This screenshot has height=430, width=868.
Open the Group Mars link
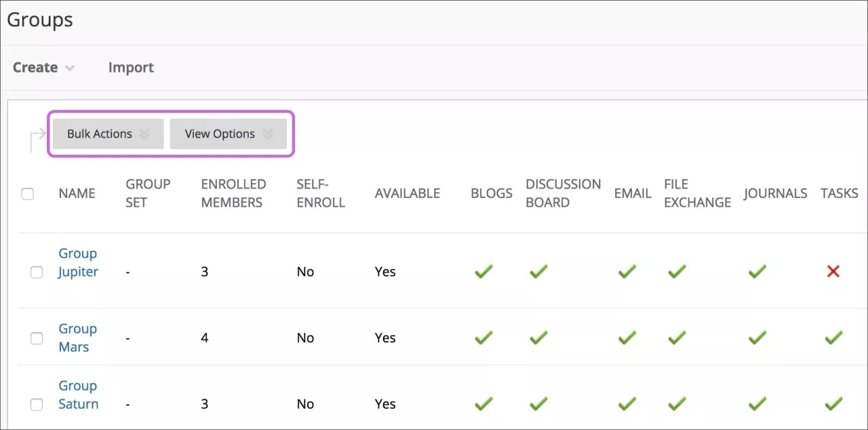point(77,338)
